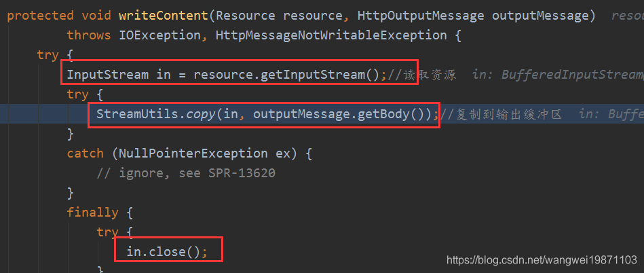Click NullPointerException in the catch clause
The height and width of the screenshot is (273, 644).
pos(193,153)
